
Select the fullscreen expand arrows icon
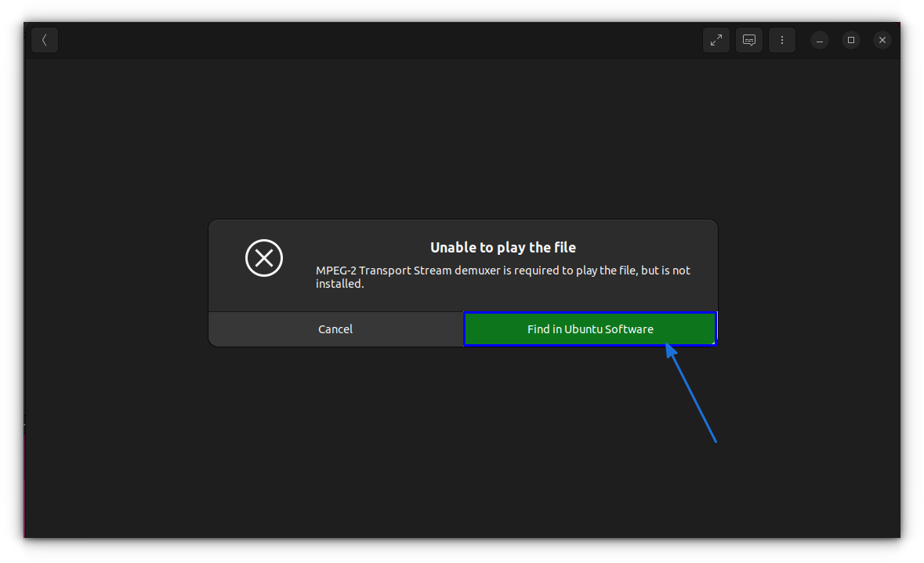pyautogui.click(x=716, y=39)
